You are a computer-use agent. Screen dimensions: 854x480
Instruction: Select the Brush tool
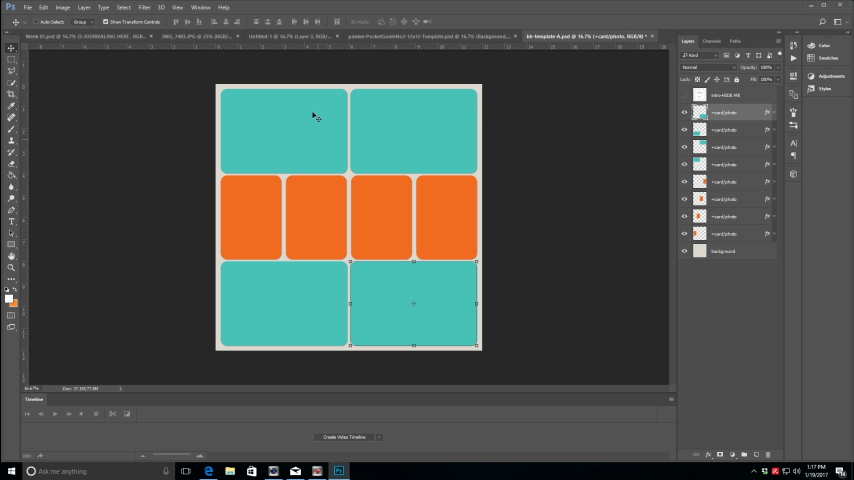[x=11, y=129]
